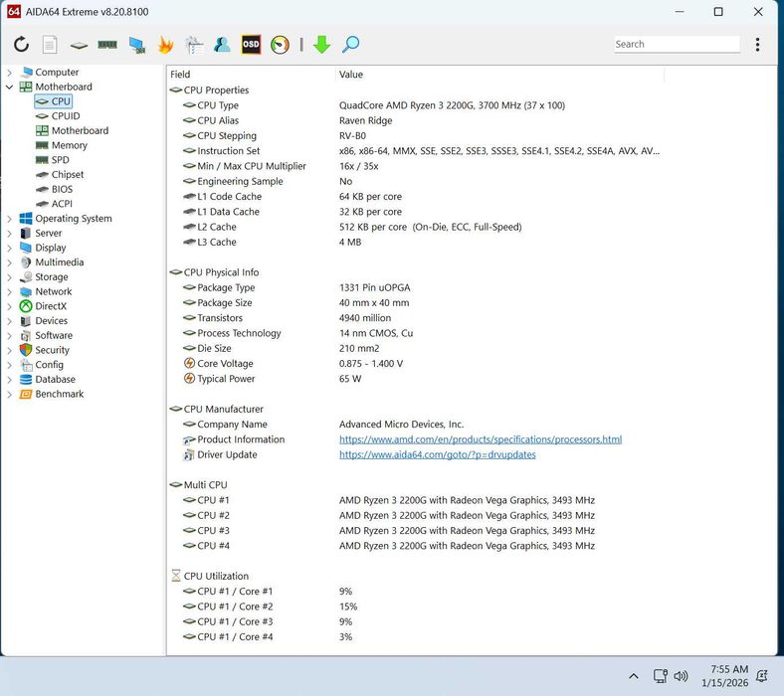Expand the Network tree node
The width and height of the screenshot is (784, 696).
(x=9, y=291)
